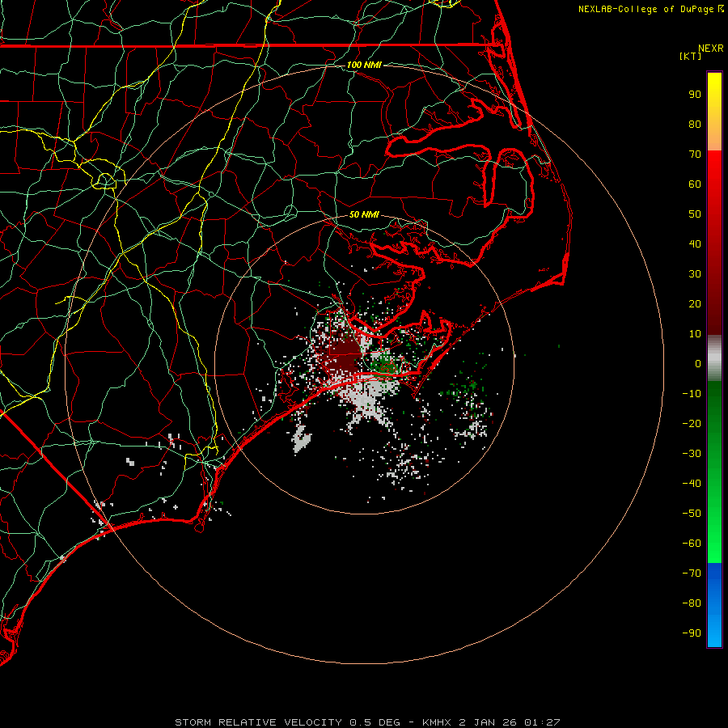Click the 10 value on the velocity scale
This screenshot has width=728, height=728.
point(695,334)
